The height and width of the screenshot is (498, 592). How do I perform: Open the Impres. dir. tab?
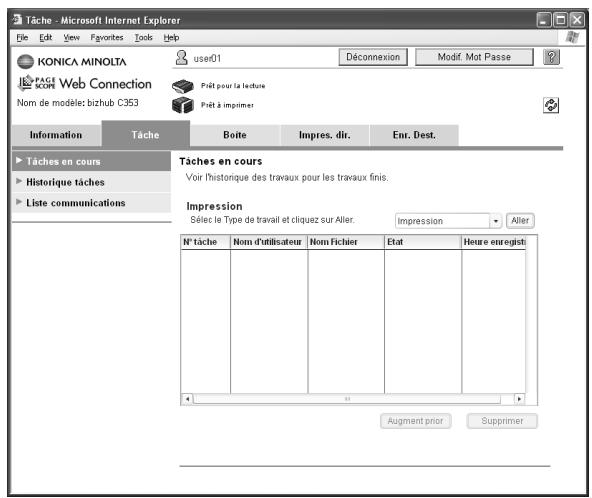[325, 135]
